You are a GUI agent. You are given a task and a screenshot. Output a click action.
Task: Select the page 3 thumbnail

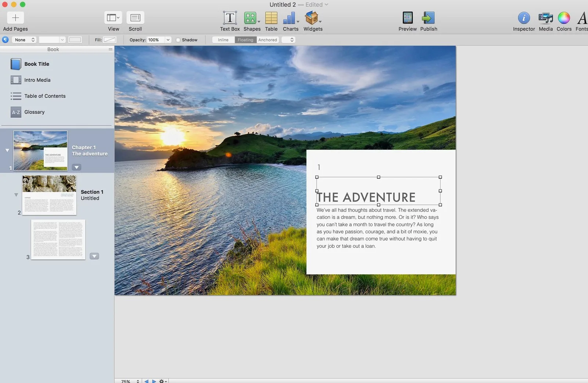point(58,240)
